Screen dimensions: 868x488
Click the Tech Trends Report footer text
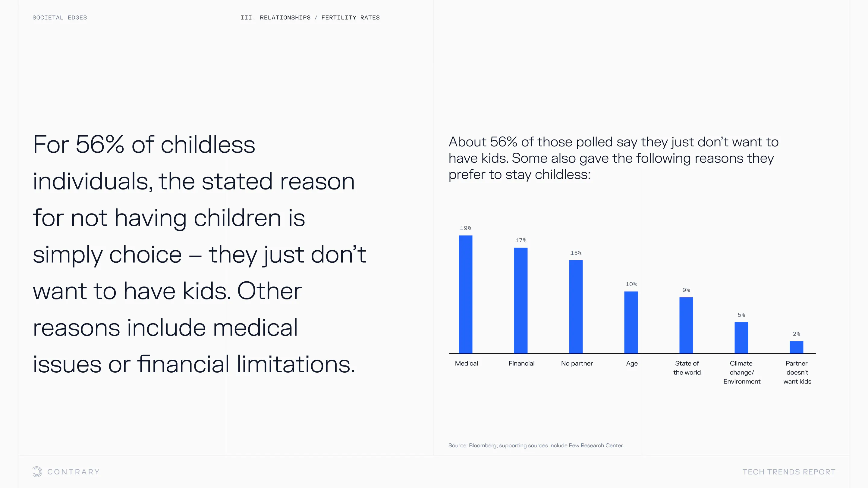point(789,472)
